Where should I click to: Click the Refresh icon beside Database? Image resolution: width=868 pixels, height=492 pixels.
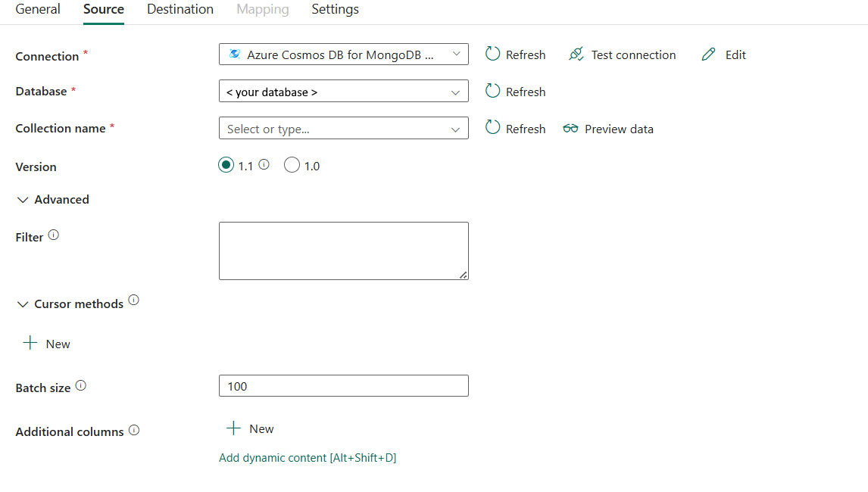tap(493, 91)
